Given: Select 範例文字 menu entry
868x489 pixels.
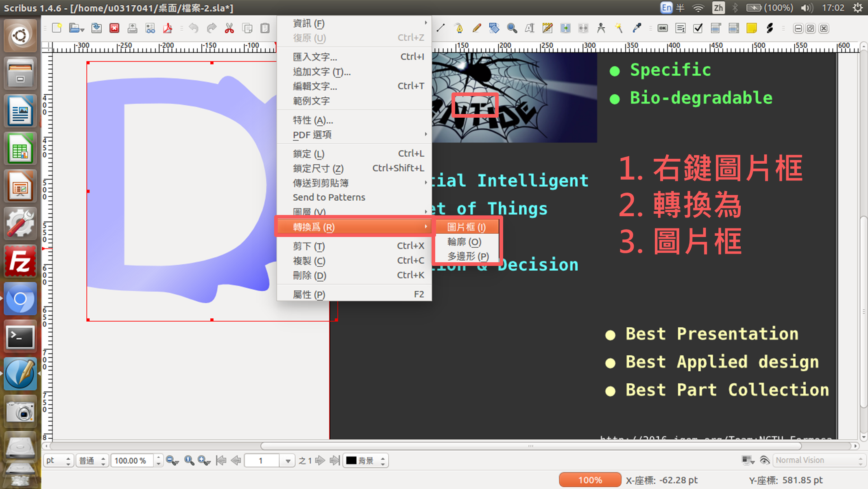Looking at the screenshot, I should (x=354, y=101).
